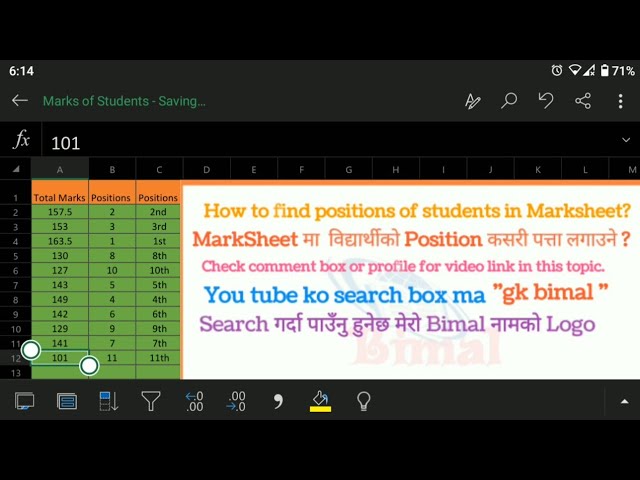Viewport: 640px width, 480px height.
Task: Select row 13 header
Action: tap(16, 373)
